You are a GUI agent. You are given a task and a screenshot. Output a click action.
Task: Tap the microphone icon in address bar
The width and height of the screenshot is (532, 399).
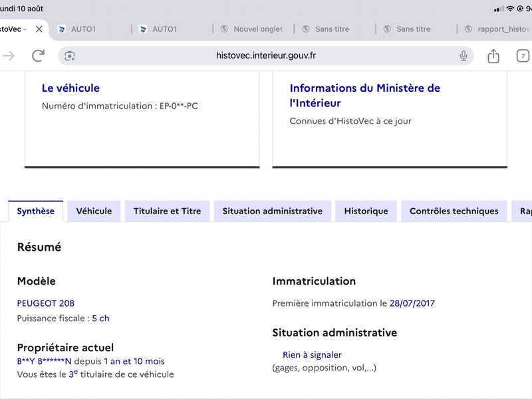click(x=464, y=56)
